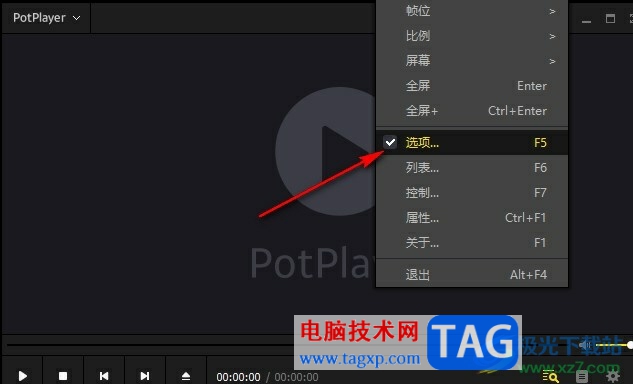The height and width of the screenshot is (384, 633).
Task: Maximize the PotPlayer window
Action: point(610,19)
